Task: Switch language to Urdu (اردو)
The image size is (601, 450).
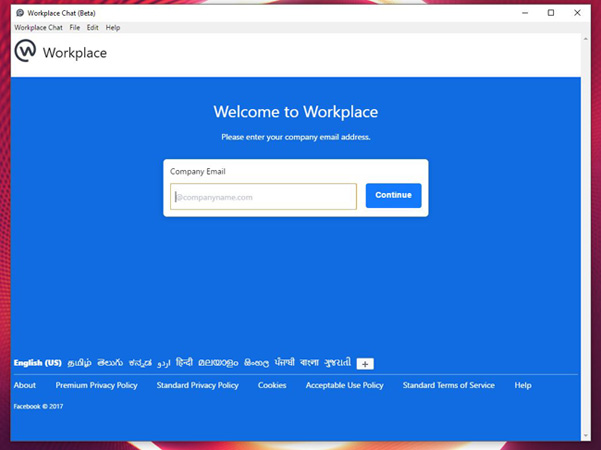Action: pyautogui.click(x=164, y=363)
